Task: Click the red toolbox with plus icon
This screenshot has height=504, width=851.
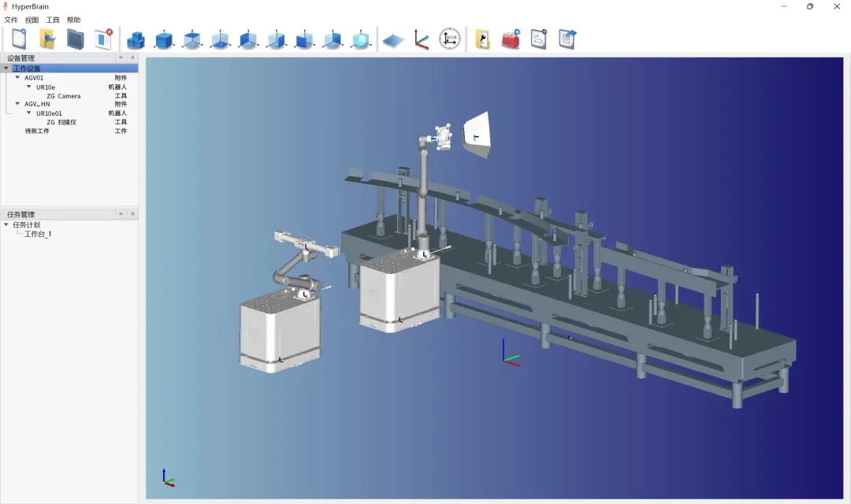Action: click(511, 39)
